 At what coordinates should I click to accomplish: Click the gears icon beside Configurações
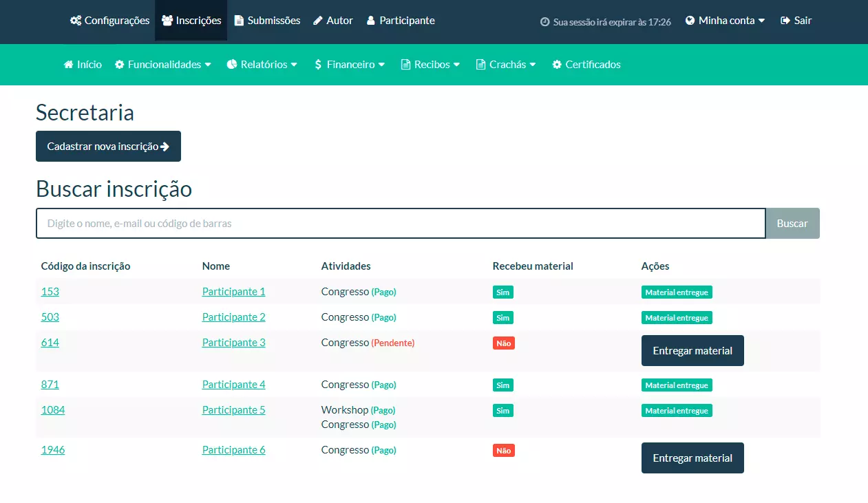point(76,21)
